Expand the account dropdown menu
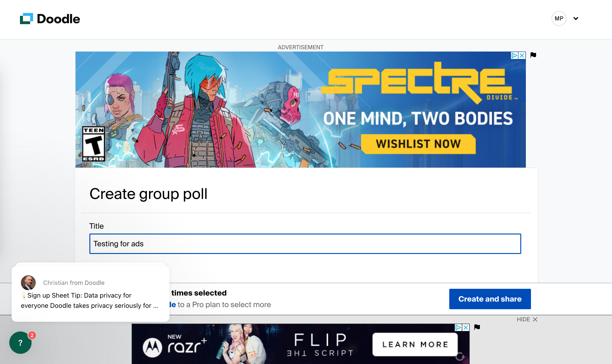Viewport: 612px width, 364px height. 576,19
